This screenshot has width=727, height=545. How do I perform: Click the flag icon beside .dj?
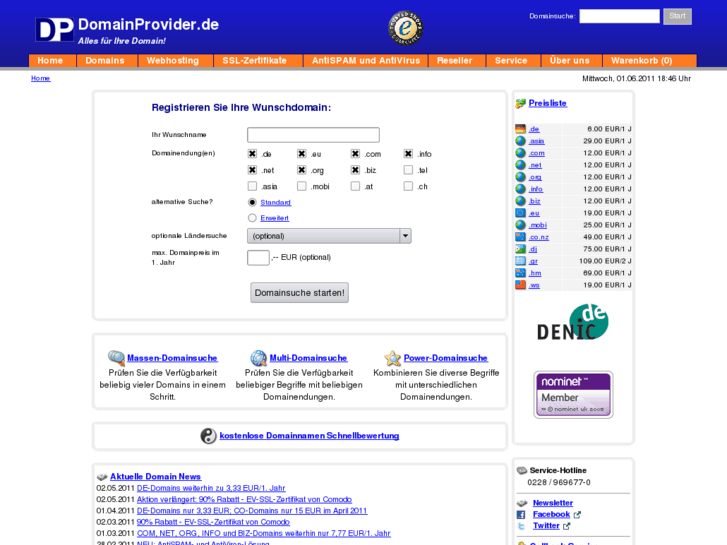pyautogui.click(x=521, y=249)
